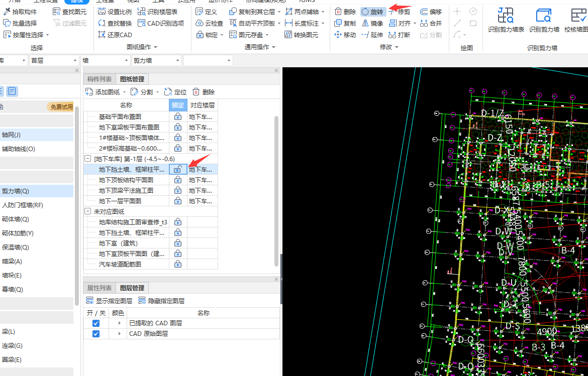Toggle lock for 地下室梁板平面布置图

point(178,127)
